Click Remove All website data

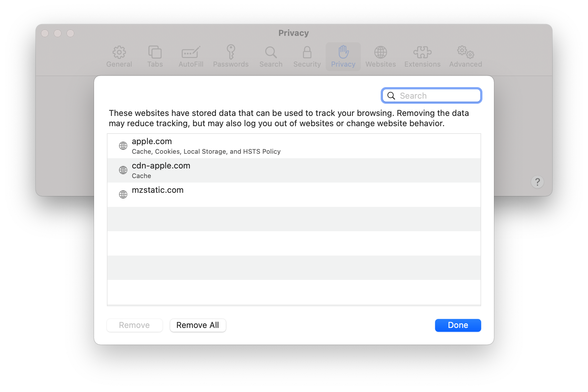coord(198,325)
